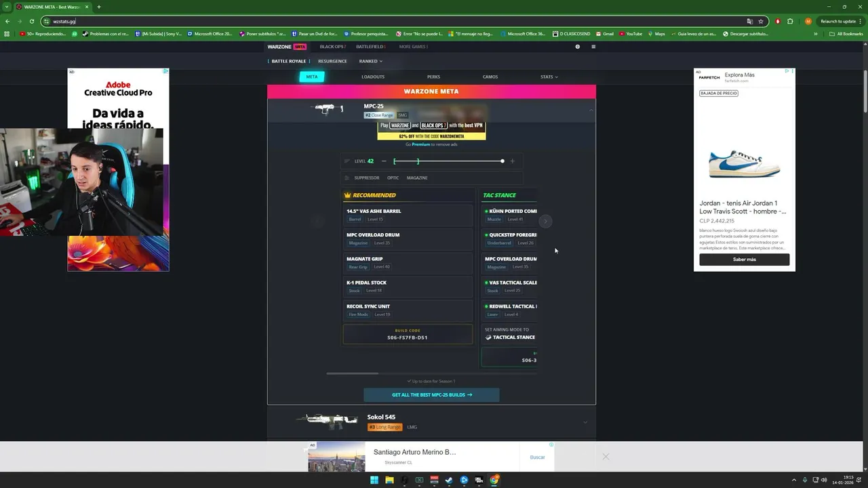Filter by Optic attachment
The image size is (868, 488).
click(x=393, y=178)
